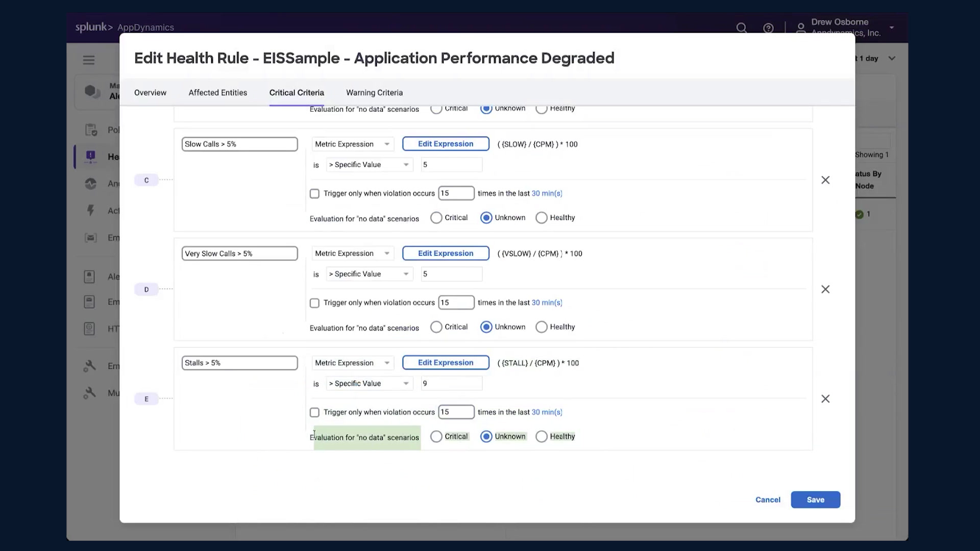Click the user profile avatar icon
The width and height of the screenshot is (980, 551).
coord(801,28)
